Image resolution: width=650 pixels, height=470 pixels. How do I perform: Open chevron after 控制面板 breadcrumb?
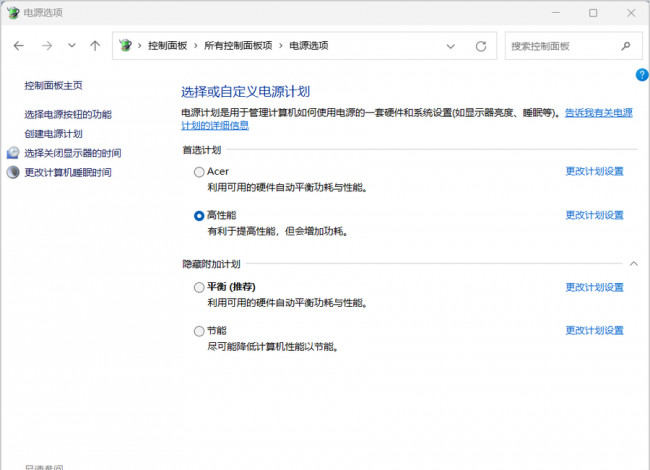tap(196, 46)
